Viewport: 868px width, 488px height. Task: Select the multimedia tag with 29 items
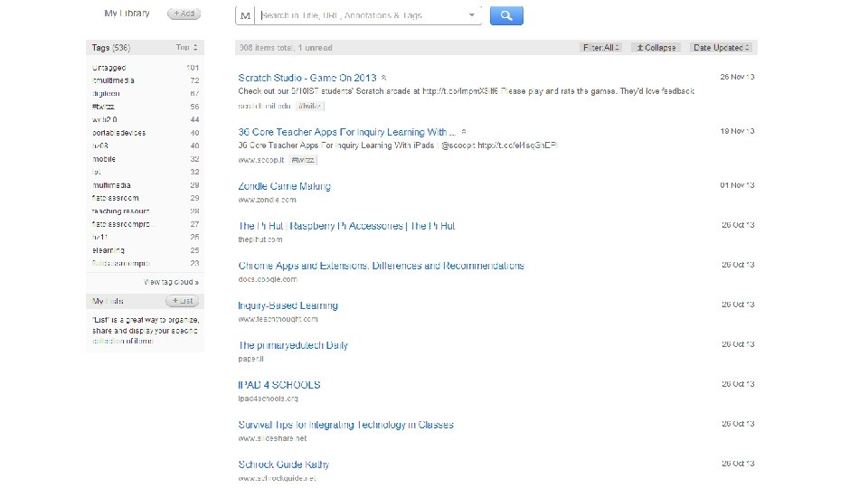111,184
